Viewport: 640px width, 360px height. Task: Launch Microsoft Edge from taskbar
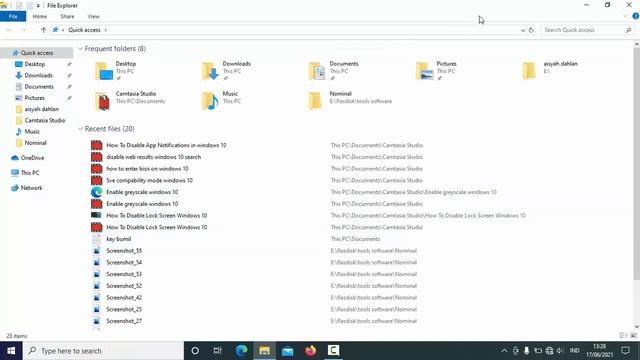click(241, 351)
